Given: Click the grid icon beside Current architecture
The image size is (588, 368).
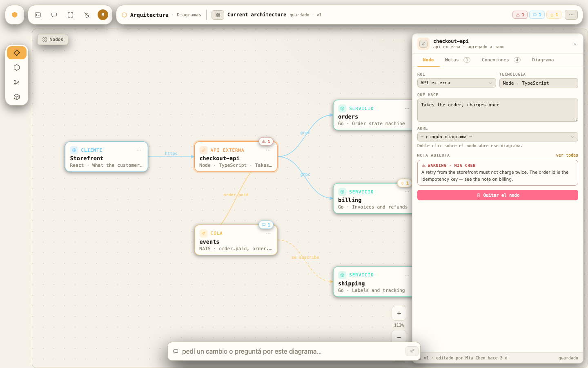Looking at the screenshot, I should pyautogui.click(x=218, y=15).
